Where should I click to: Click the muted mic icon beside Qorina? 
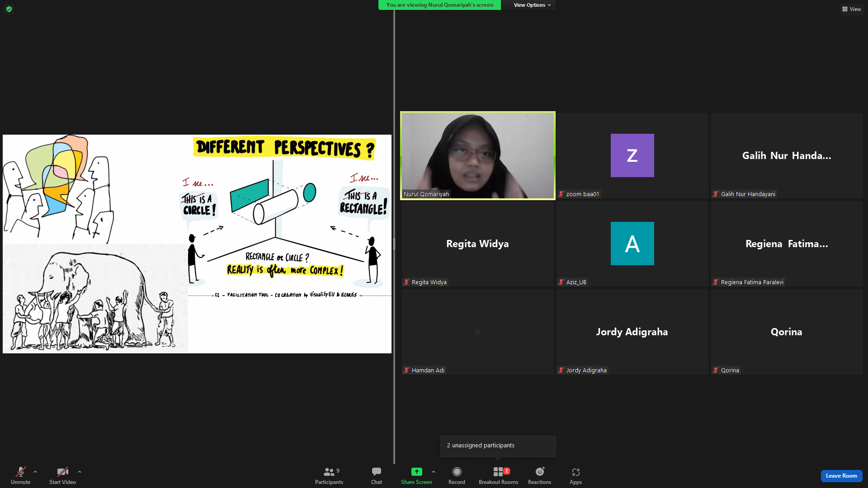pos(716,371)
